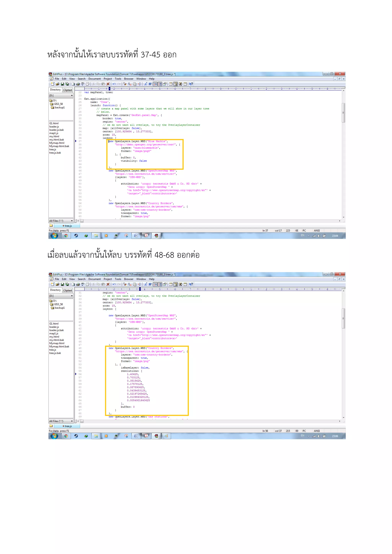Viewport: 392px width, 554px height.
Task: Click context Help arrow icon in bottom toolbar
Action: (191, 284)
